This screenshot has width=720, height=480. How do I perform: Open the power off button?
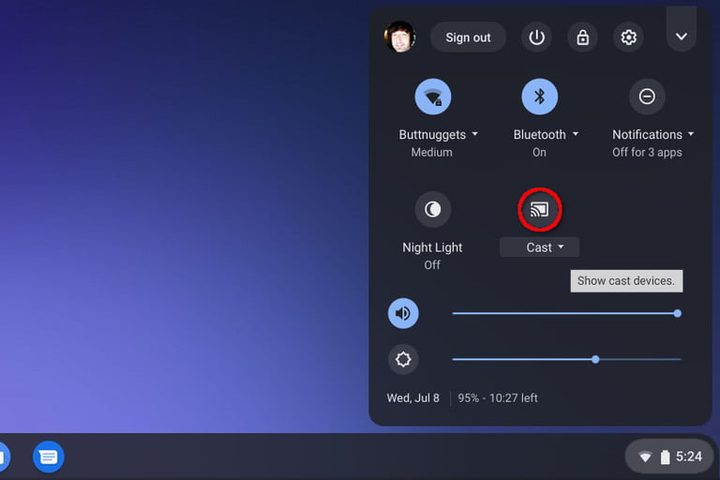pos(536,37)
